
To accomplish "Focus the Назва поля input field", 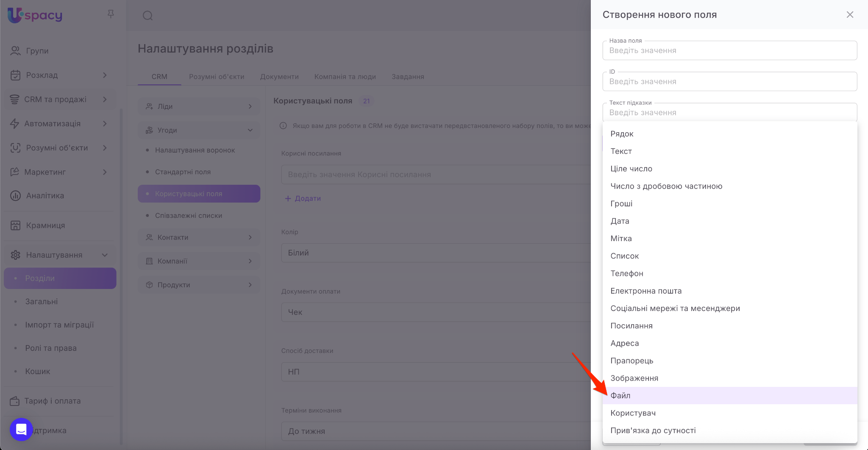I will (729, 50).
